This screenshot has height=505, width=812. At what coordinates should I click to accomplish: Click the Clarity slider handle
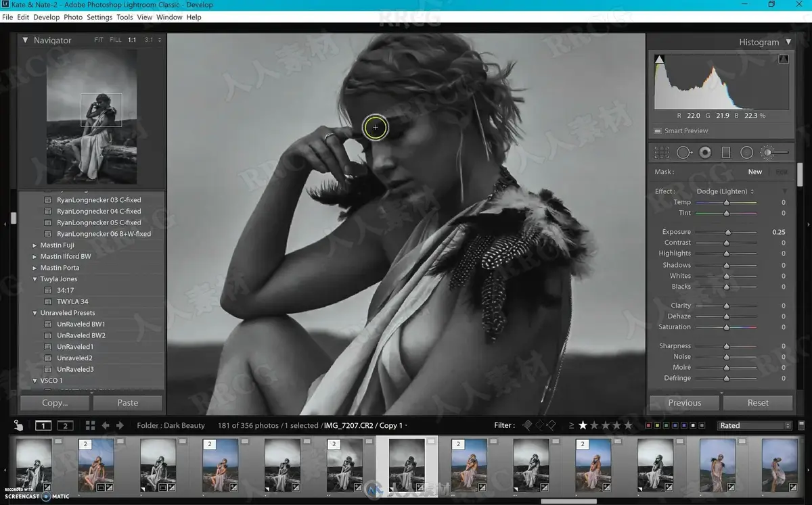click(727, 306)
